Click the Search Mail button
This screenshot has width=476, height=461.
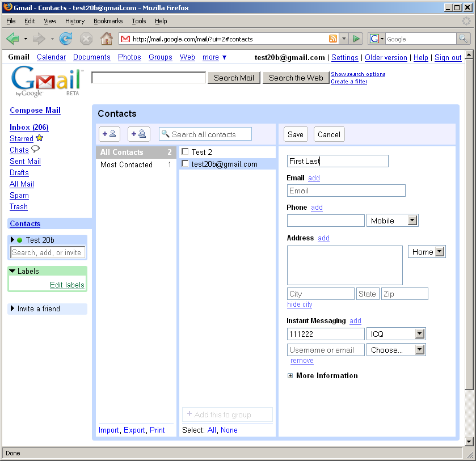tap(234, 78)
